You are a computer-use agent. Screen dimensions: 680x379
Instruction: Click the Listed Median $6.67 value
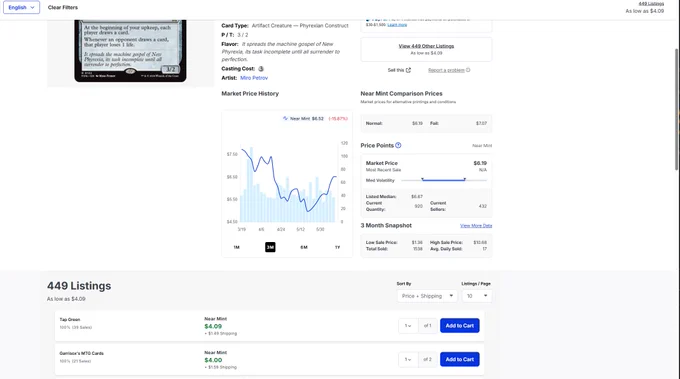coord(417,197)
